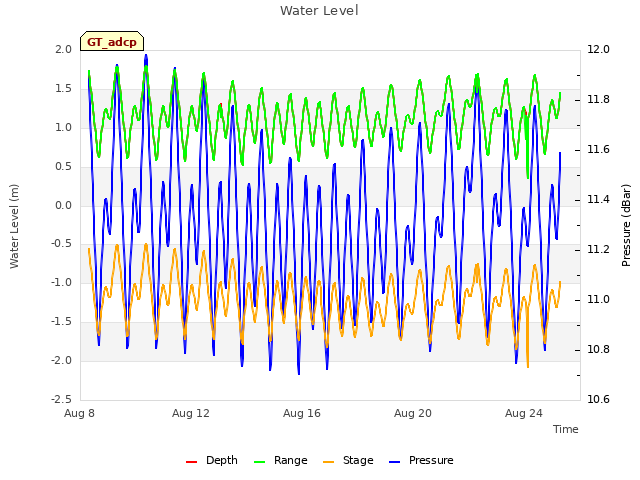Click the 11.4 pressure axis tick label
Image resolution: width=640 pixels, height=480 pixels.
pos(598,200)
